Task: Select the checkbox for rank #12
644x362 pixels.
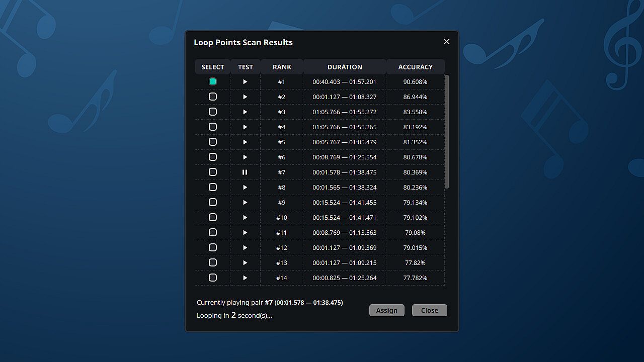Action: pos(213,247)
